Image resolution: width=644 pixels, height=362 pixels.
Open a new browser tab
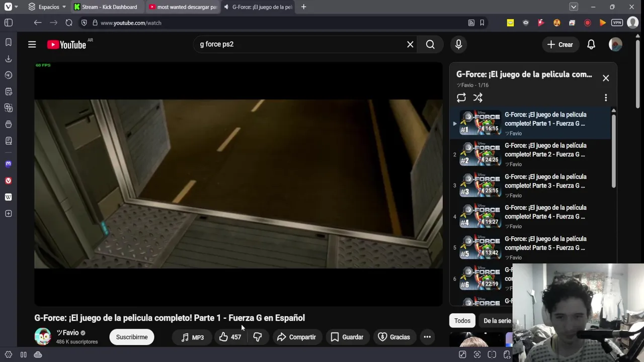pyautogui.click(x=303, y=7)
